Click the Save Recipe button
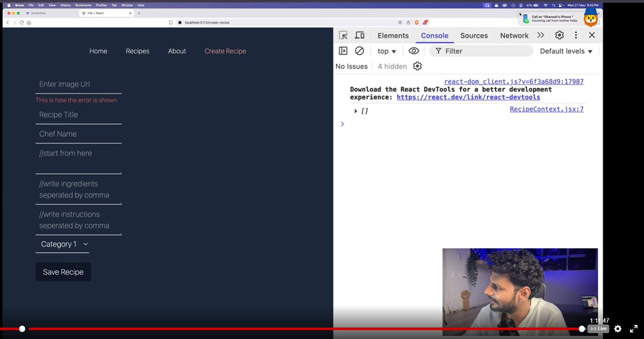This screenshot has width=644, height=339. coord(63,272)
